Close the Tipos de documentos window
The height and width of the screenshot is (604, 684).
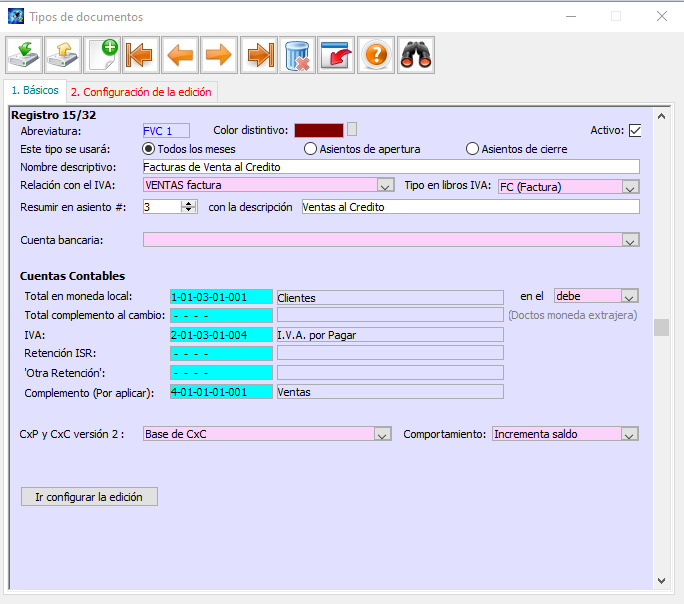[x=662, y=17]
